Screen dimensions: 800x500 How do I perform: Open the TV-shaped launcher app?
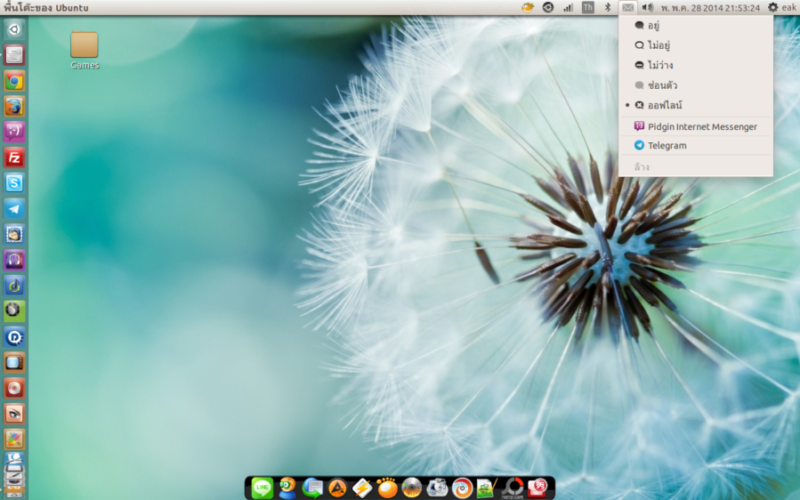coord(14,362)
